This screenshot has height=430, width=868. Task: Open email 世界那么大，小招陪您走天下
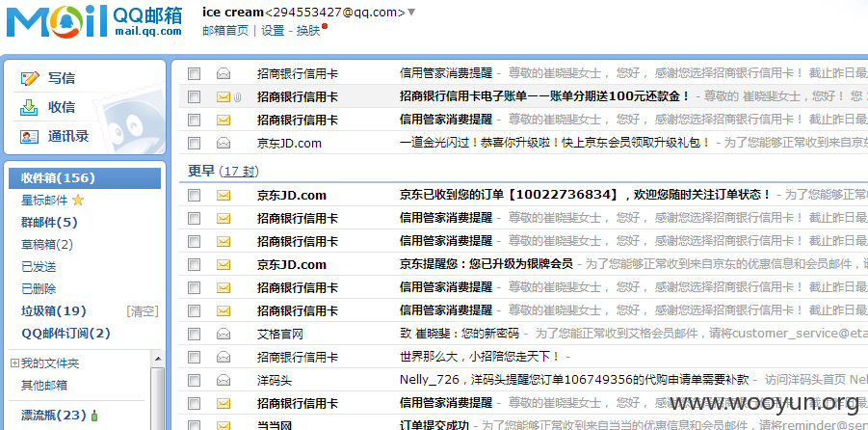480,357
